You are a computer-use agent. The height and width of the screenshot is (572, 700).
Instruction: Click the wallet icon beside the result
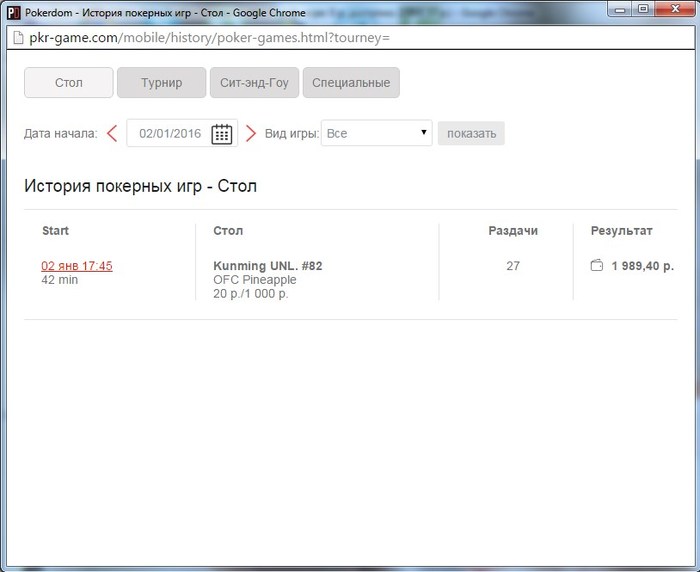[596, 266]
